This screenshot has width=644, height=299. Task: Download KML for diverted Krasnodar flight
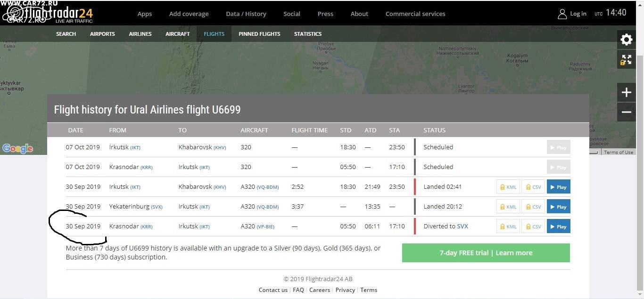[x=508, y=226]
